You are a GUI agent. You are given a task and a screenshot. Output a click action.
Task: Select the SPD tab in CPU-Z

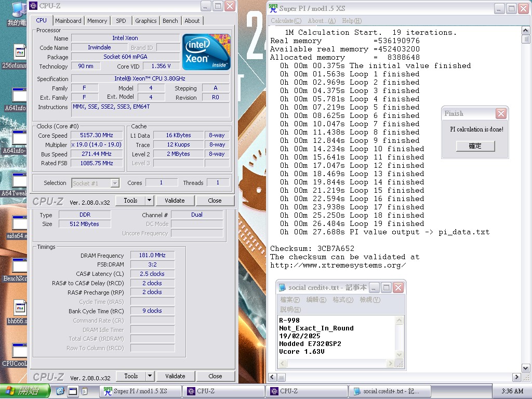[121, 21]
